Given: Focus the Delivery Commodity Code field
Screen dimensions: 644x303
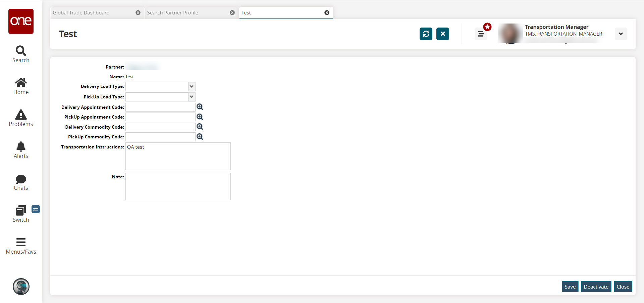Looking at the screenshot, I should click(x=160, y=127).
